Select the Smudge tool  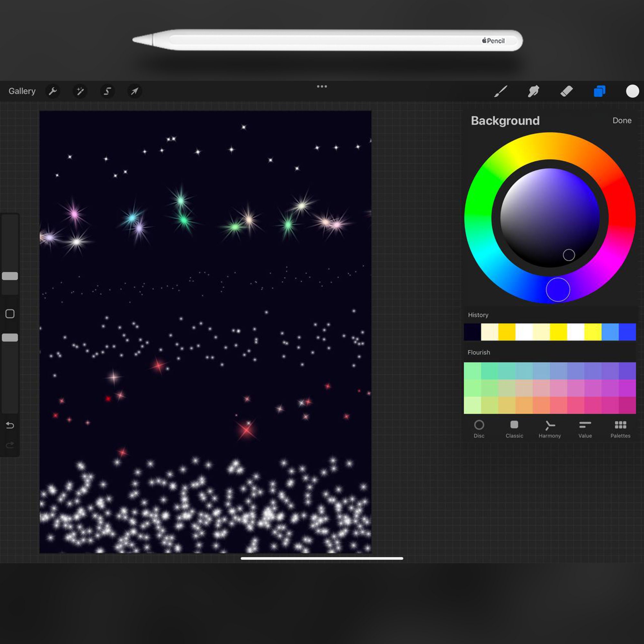tap(533, 91)
